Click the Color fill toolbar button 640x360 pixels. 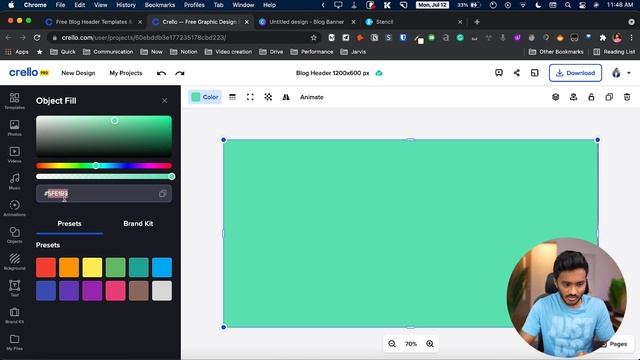[205, 97]
